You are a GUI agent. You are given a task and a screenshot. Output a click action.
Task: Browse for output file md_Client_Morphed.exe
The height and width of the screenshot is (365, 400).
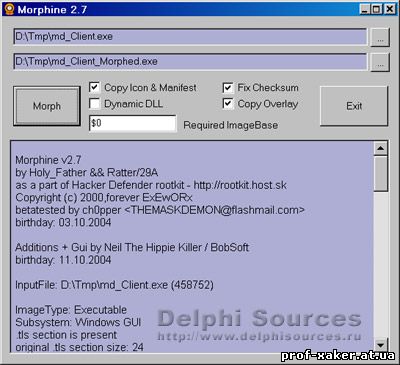pyautogui.click(x=380, y=62)
